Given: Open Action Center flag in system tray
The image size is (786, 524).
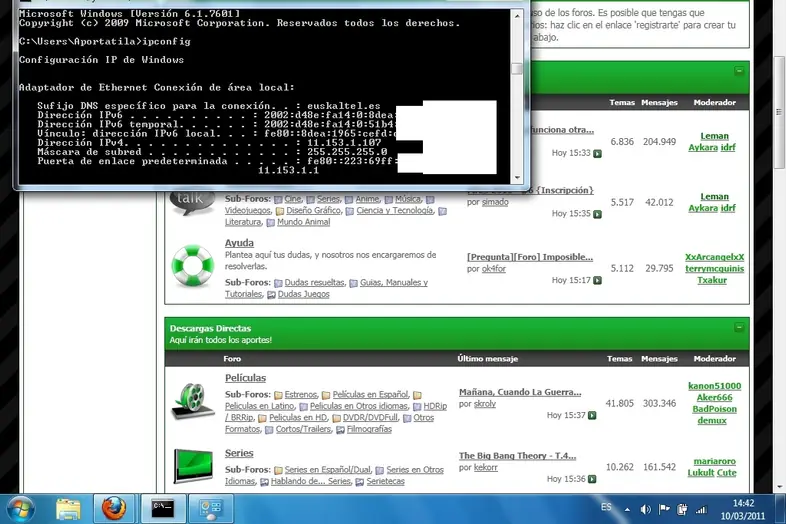Looking at the screenshot, I should tap(664, 509).
